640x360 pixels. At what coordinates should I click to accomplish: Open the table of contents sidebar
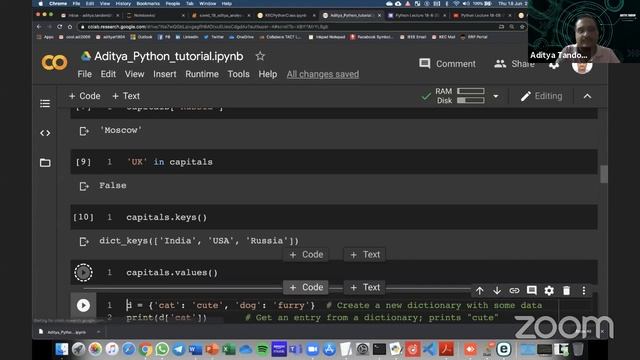(45, 104)
